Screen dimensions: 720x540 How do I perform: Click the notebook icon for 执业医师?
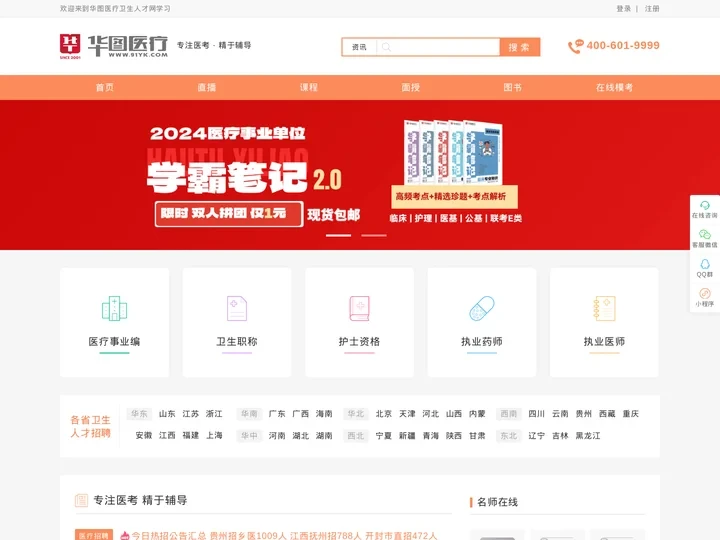[x=604, y=308]
